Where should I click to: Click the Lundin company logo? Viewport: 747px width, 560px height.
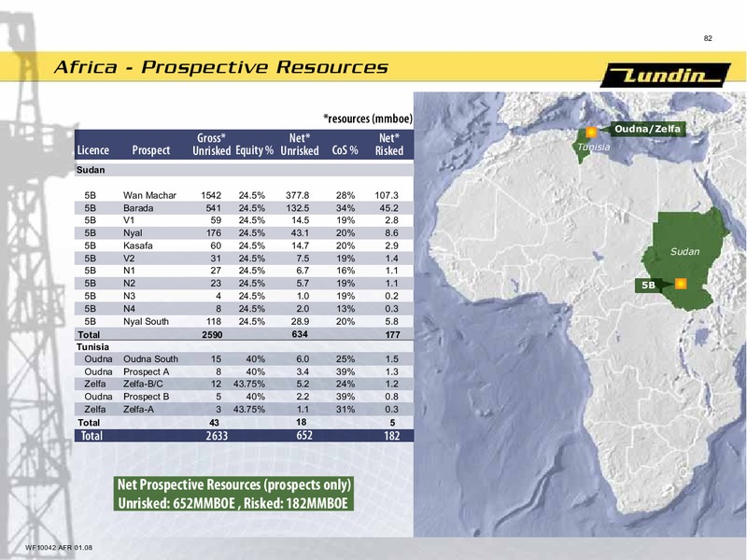tap(666, 75)
